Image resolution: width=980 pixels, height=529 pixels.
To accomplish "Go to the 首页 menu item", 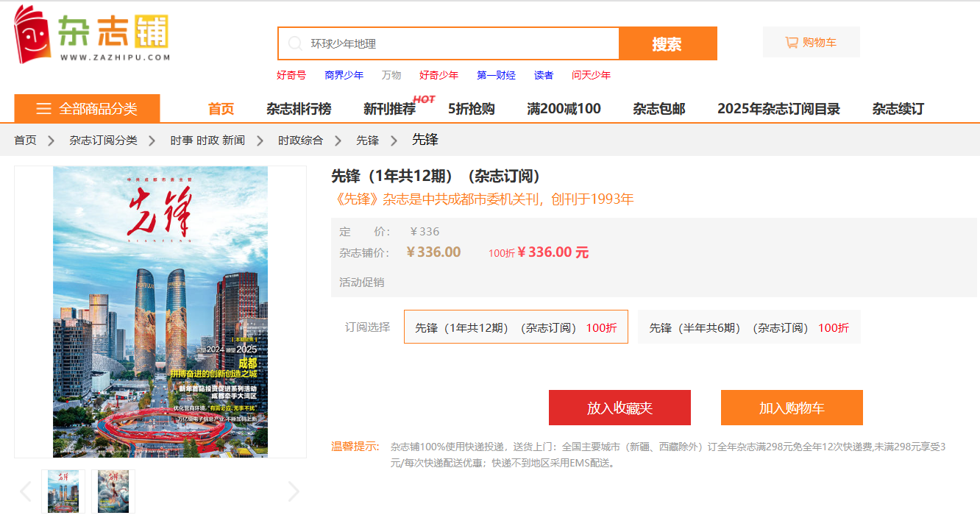I will [220, 108].
